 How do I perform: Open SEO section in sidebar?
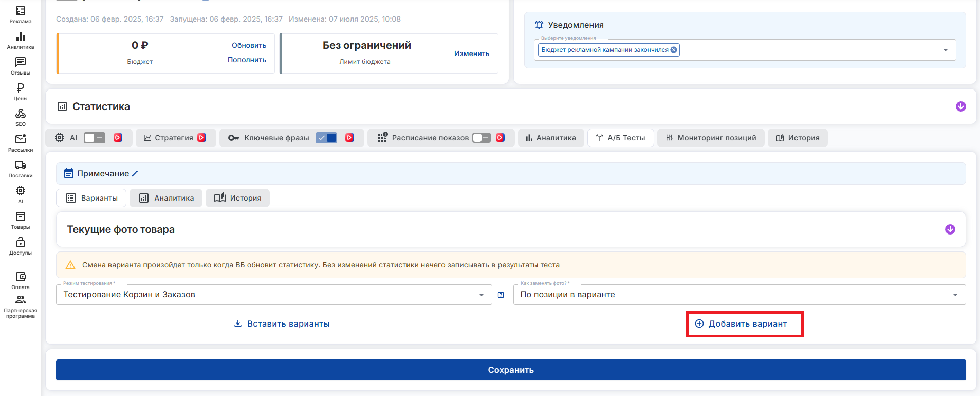pyautogui.click(x=21, y=117)
